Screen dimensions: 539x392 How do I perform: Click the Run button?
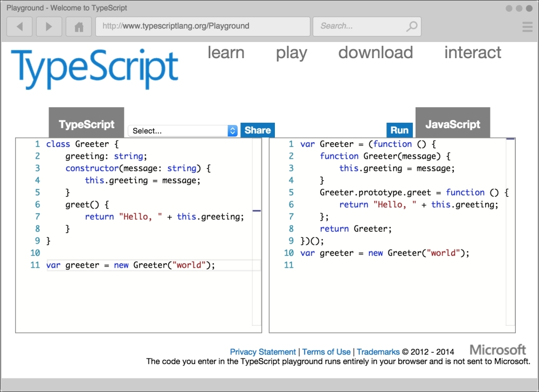399,130
